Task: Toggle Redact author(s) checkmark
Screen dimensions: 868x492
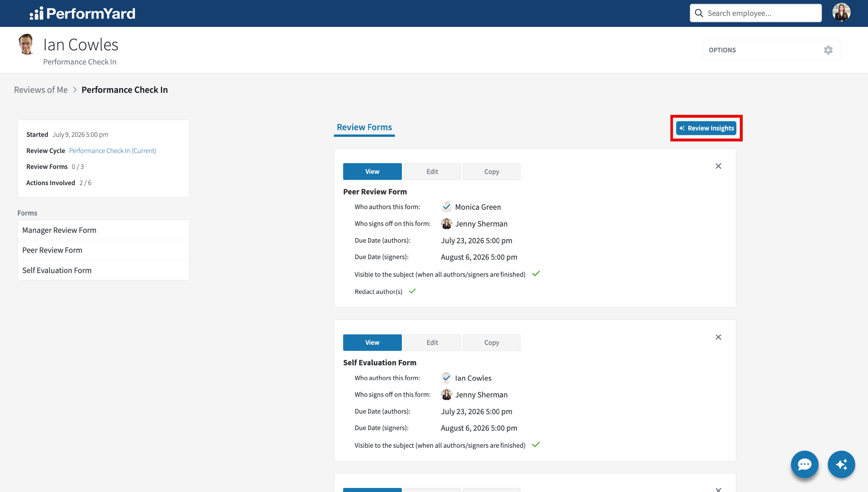Action: point(412,291)
